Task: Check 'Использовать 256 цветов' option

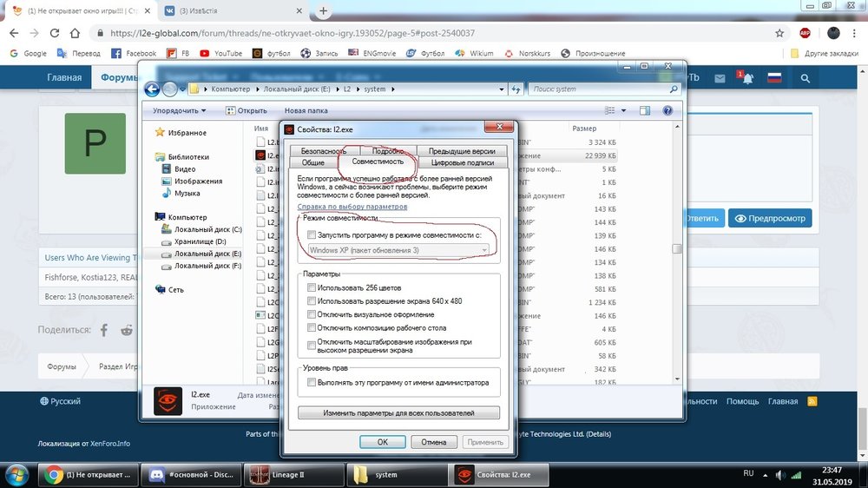Action: click(x=312, y=287)
